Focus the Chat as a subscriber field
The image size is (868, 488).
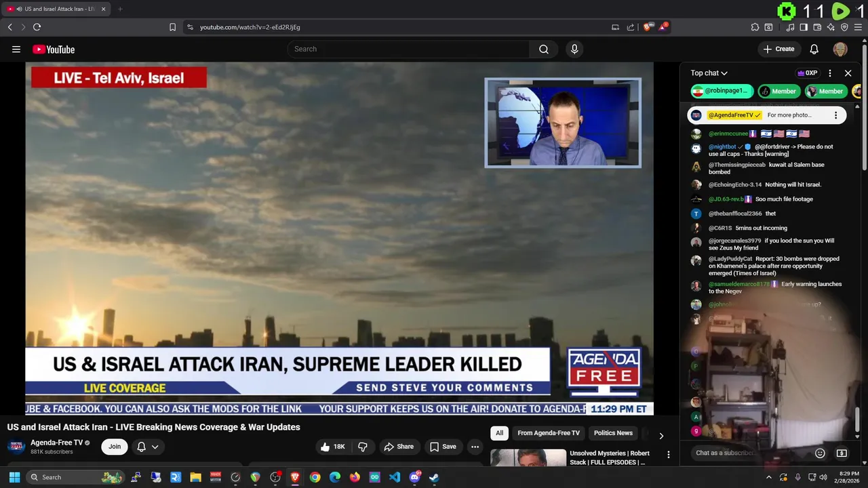pos(749,453)
